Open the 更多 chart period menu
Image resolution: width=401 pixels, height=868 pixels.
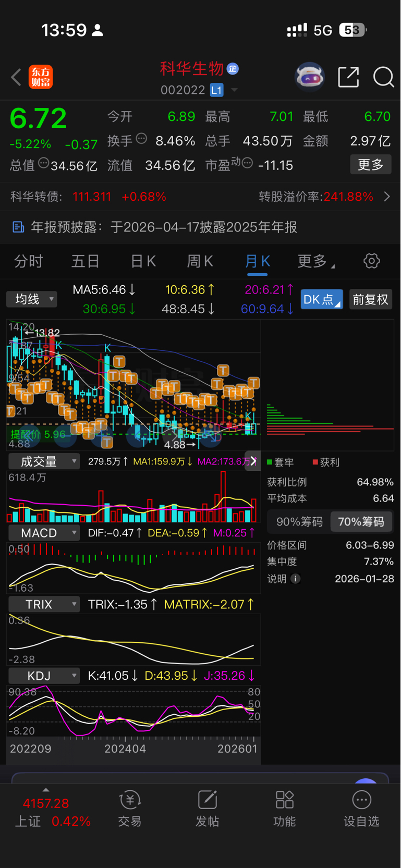click(x=316, y=261)
